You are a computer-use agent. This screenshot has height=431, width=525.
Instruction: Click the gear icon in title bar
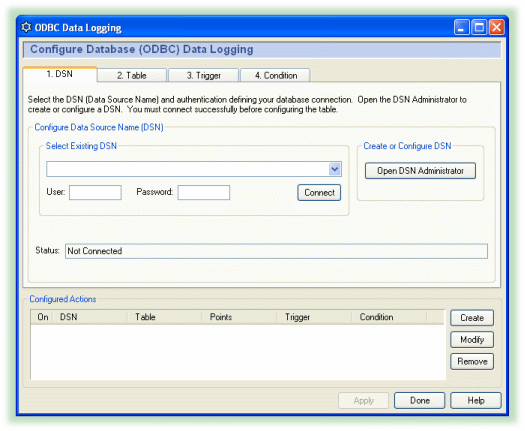[26, 27]
